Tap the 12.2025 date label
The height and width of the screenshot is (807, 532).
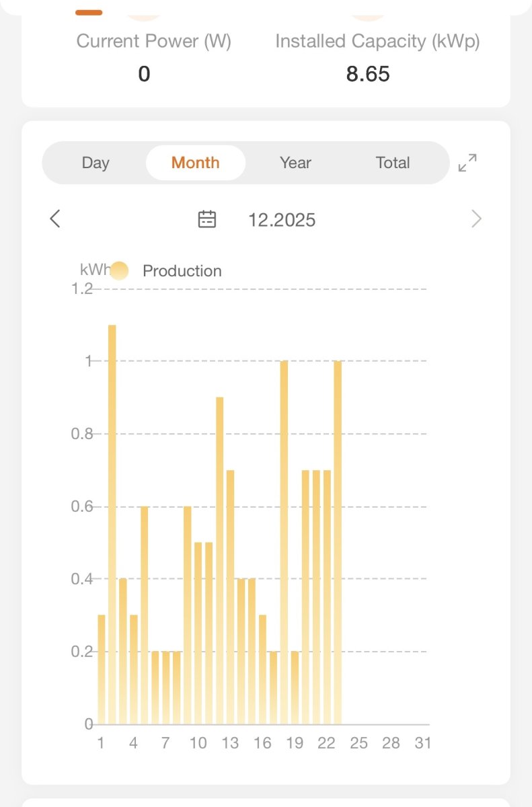tap(282, 220)
